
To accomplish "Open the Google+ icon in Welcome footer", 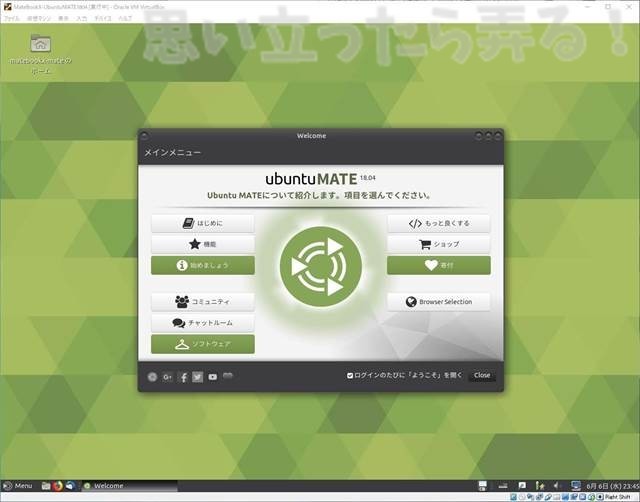I will tap(167, 377).
